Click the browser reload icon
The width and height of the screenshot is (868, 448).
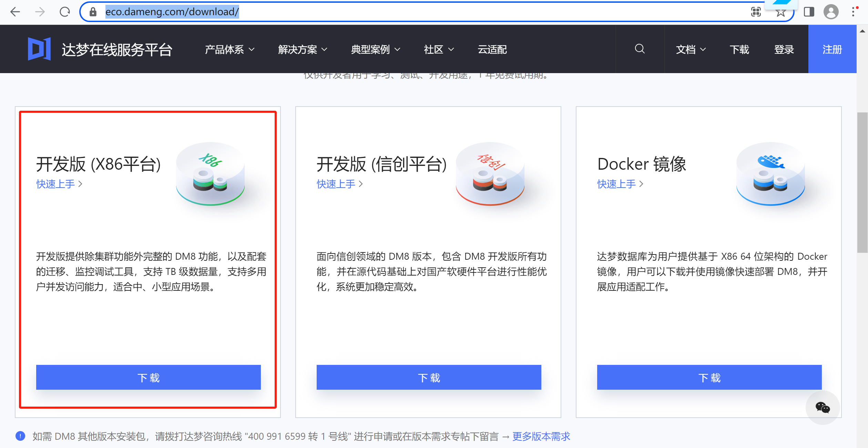[64, 12]
